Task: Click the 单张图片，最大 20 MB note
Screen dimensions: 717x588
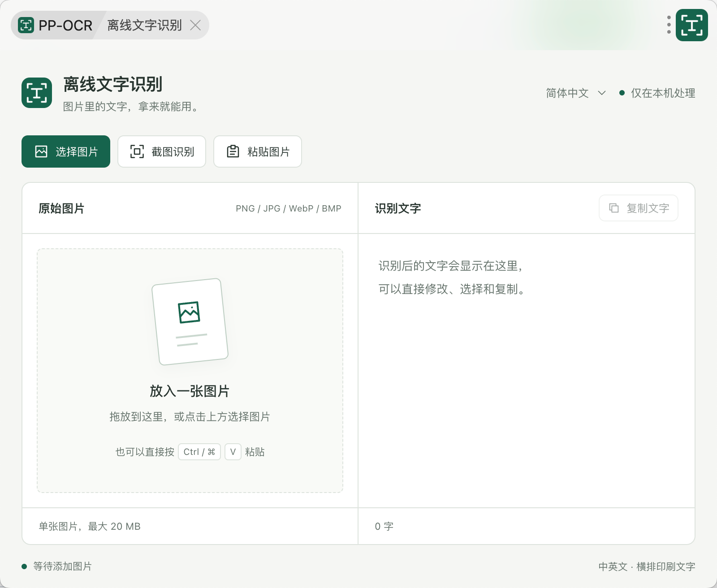Action: [x=90, y=526]
